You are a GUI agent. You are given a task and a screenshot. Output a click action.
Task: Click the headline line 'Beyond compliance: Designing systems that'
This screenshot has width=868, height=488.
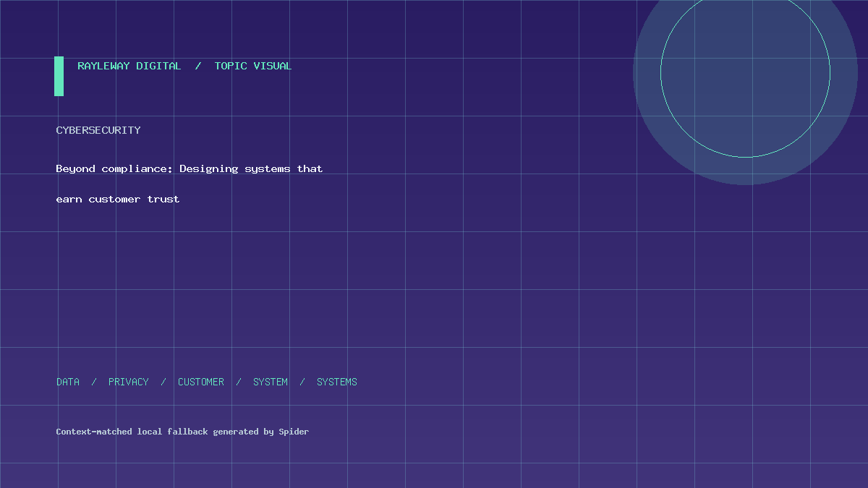pyautogui.click(x=190, y=168)
